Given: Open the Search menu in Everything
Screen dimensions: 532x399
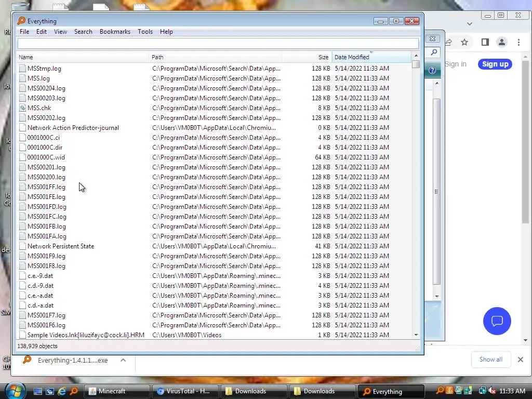Looking at the screenshot, I should pyautogui.click(x=83, y=32).
